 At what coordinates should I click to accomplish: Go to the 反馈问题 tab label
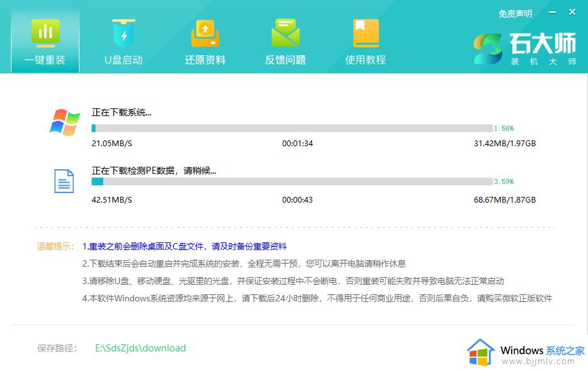(x=285, y=60)
